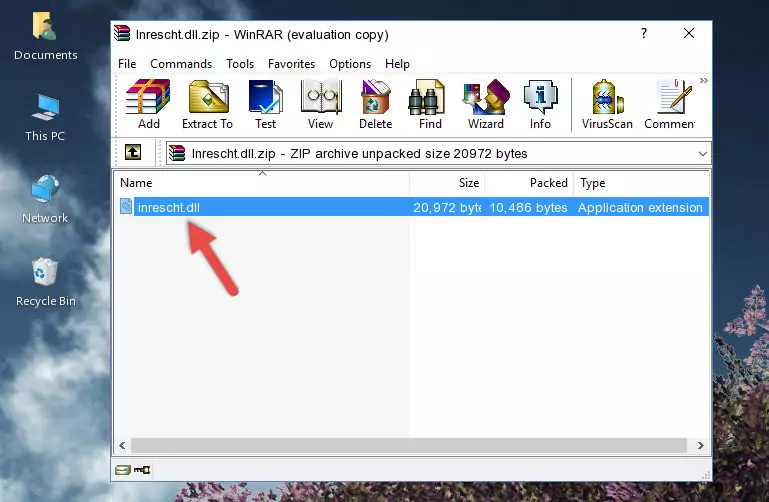Click the WinRAR title bar books icon
This screenshot has height=502, width=769.
click(122, 33)
